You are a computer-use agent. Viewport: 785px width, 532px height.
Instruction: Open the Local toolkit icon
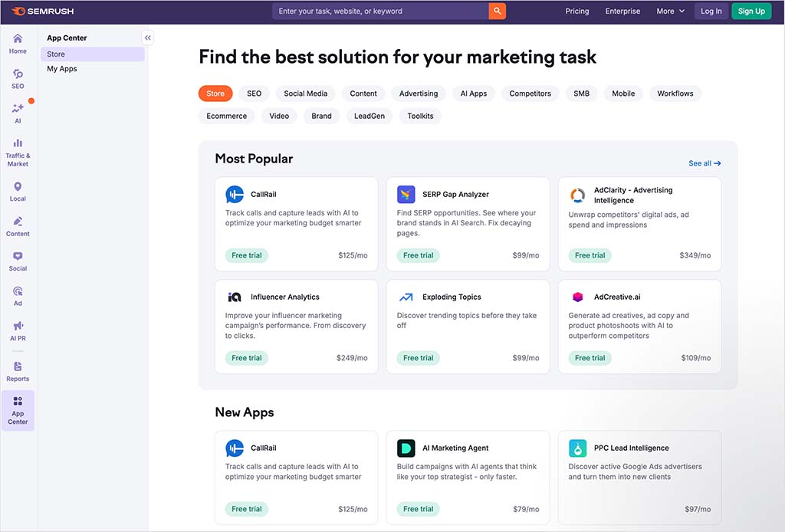click(x=17, y=191)
